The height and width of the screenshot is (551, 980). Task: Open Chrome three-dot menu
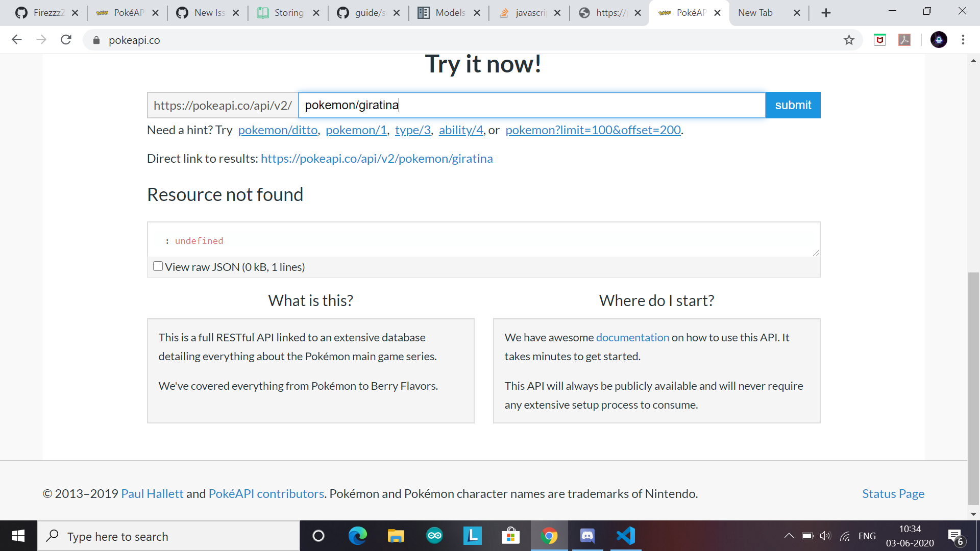tap(963, 40)
